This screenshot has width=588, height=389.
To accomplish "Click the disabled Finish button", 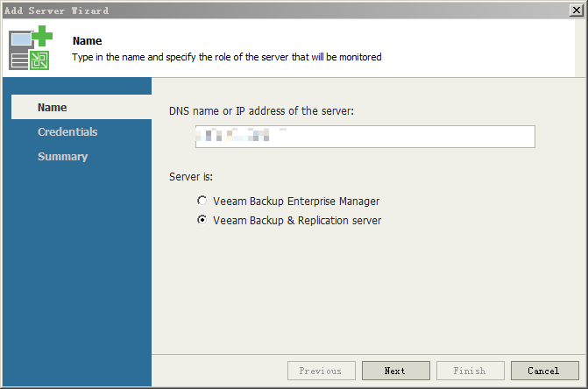I will point(471,371).
